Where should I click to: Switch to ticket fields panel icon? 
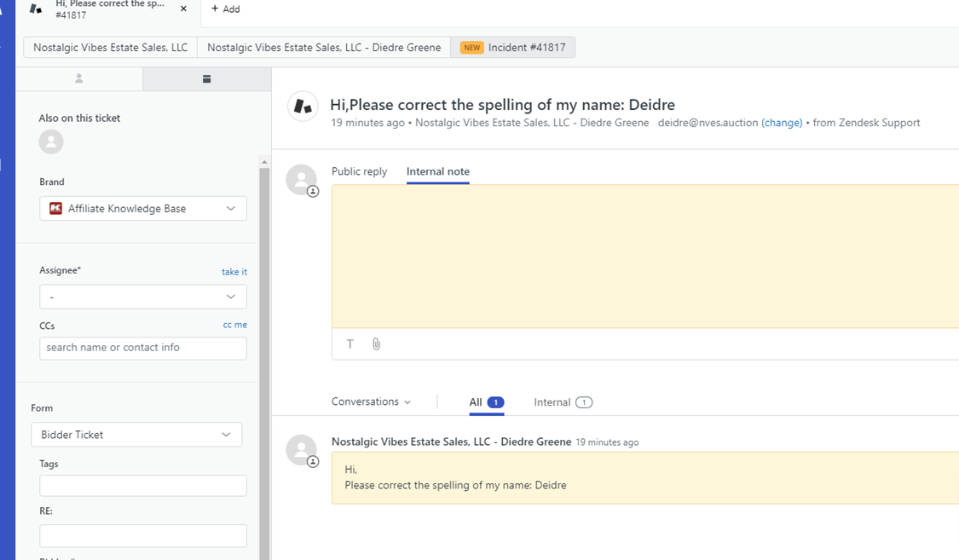point(206,78)
